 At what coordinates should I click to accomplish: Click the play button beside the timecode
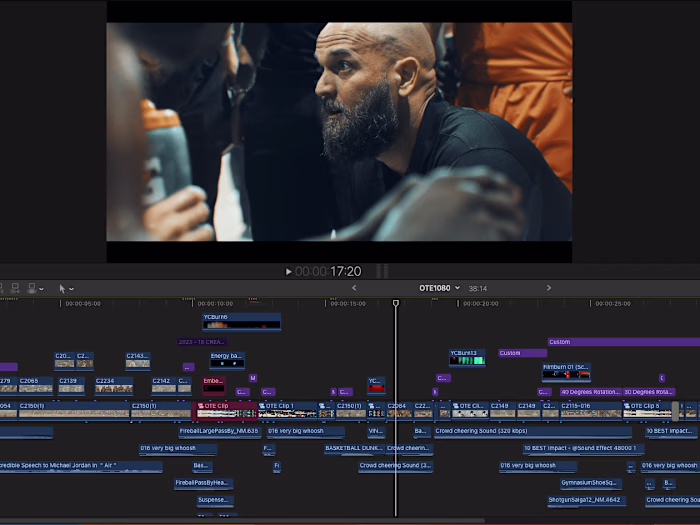click(288, 271)
